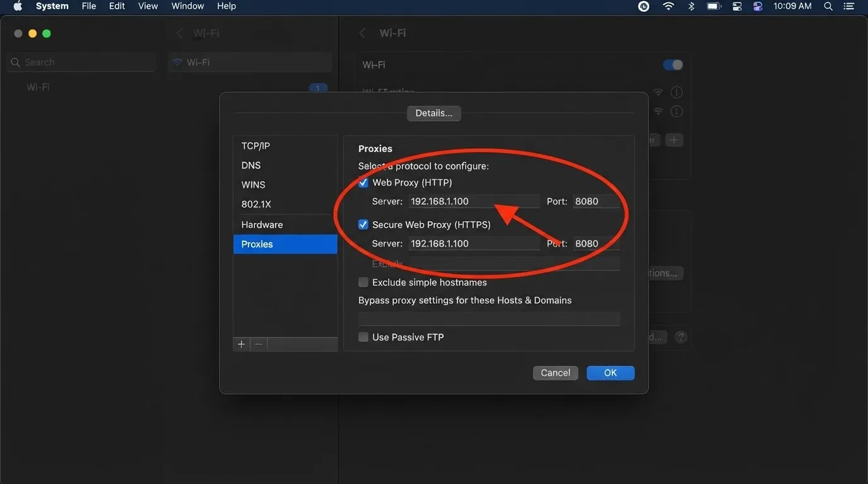Screen dimensions: 868x484
Task: Click the Wi-Fi status icon in menu bar
Action: tap(668, 6)
